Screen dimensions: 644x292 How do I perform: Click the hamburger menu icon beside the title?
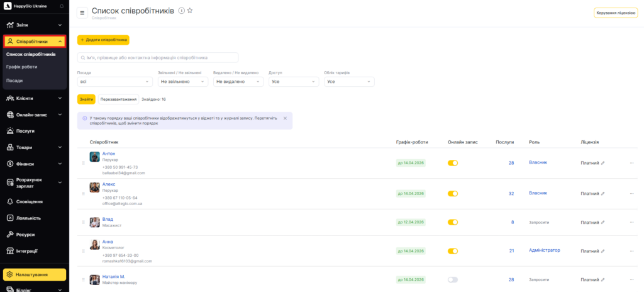click(82, 13)
